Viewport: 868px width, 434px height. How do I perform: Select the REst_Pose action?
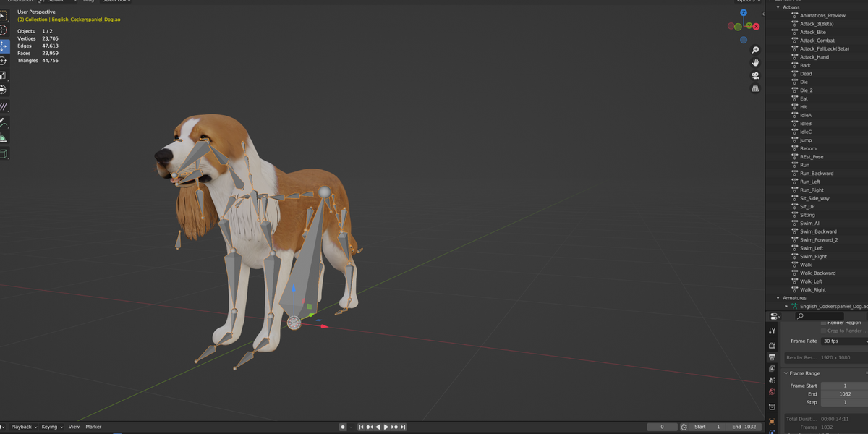pos(812,157)
